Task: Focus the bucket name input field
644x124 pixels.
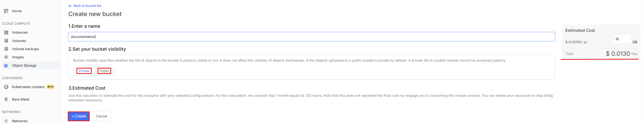Action: click(311, 37)
